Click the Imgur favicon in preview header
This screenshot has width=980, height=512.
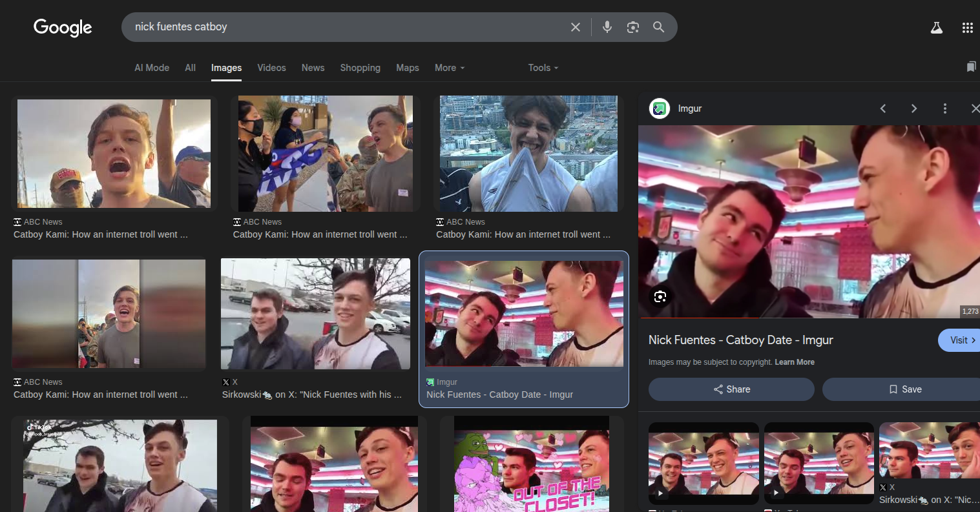click(659, 108)
